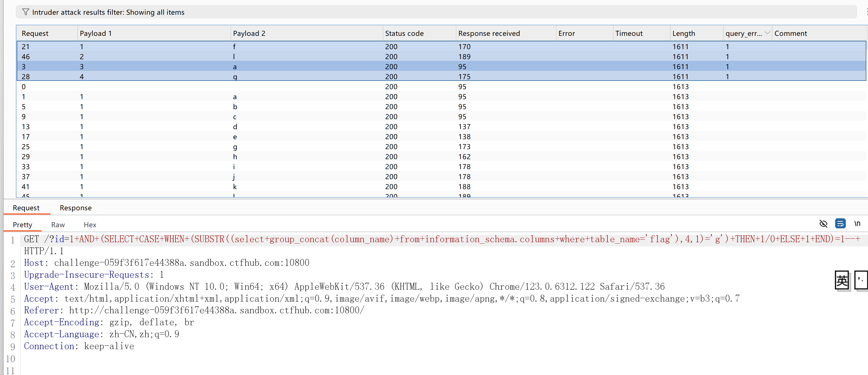
Task: Click the User-Agent header line
Action: coord(344,286)
